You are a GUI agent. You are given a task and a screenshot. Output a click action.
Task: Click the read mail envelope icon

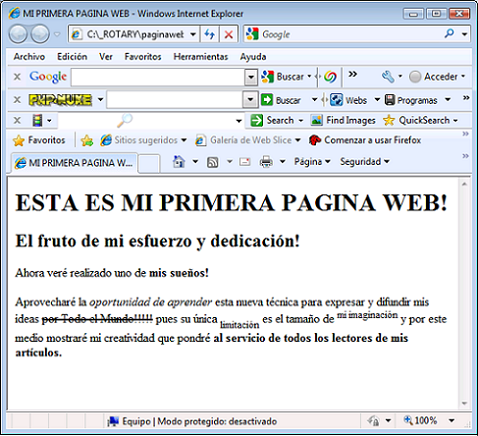[x=245, y=162]
